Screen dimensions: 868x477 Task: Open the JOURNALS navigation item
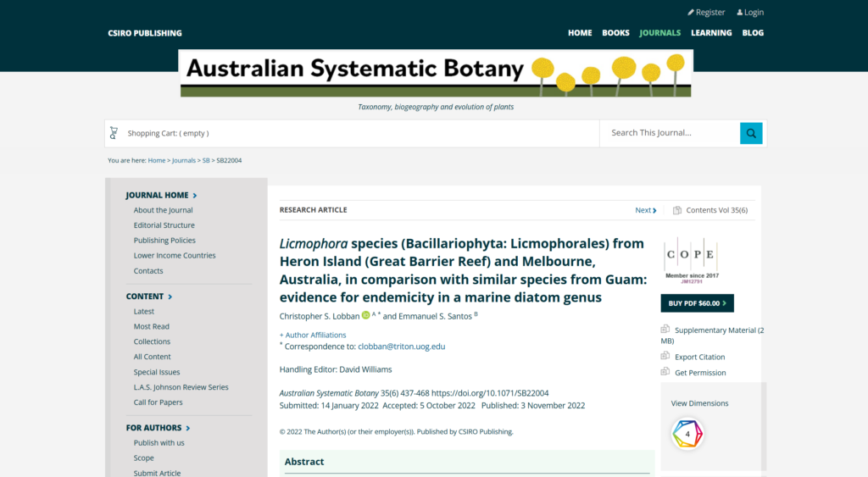[x=659, y=33]
